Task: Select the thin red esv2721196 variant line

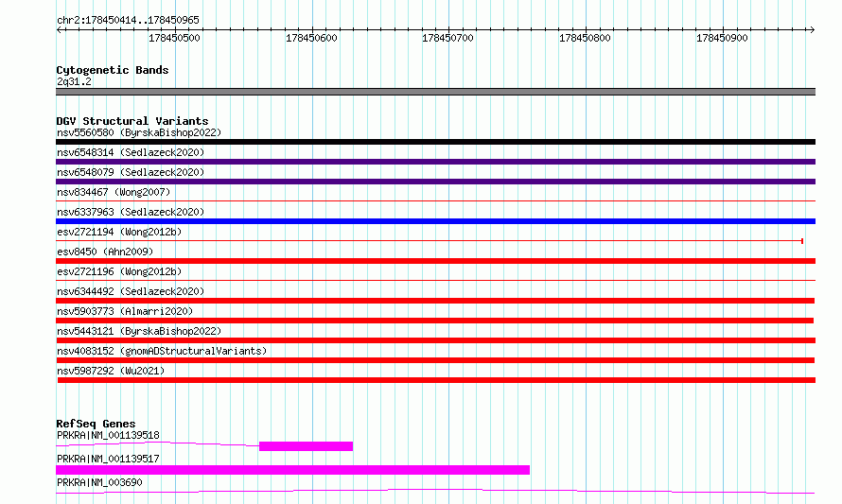Action: pos(435,280)
